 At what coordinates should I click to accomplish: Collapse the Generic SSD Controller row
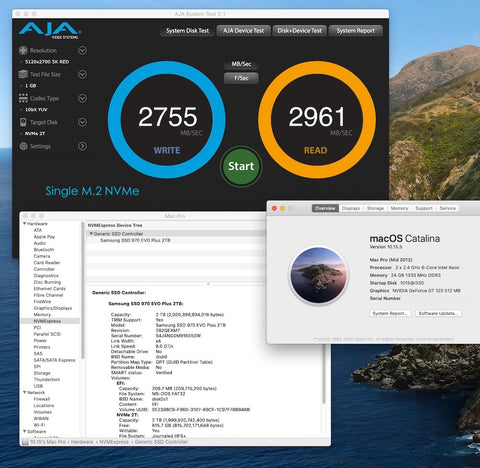pos(91,234)
